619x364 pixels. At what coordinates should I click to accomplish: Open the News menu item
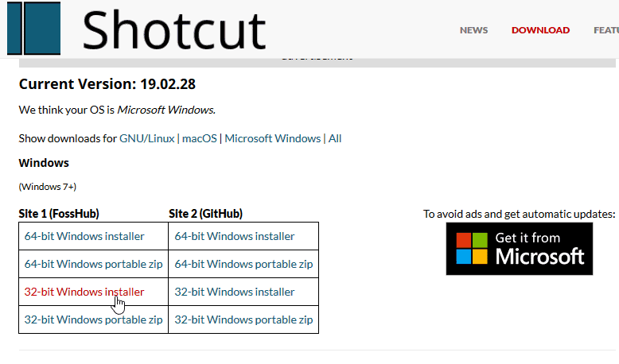[x=473, y=30]
